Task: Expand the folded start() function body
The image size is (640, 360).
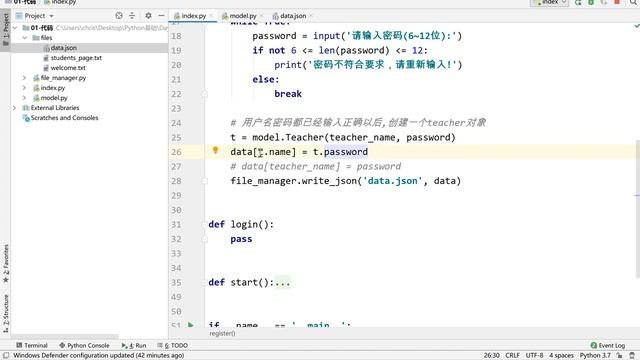Action: [282, 282]
